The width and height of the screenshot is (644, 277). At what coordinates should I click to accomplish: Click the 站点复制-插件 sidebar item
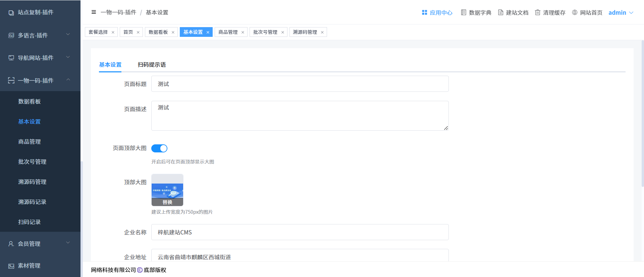point(36,12)
